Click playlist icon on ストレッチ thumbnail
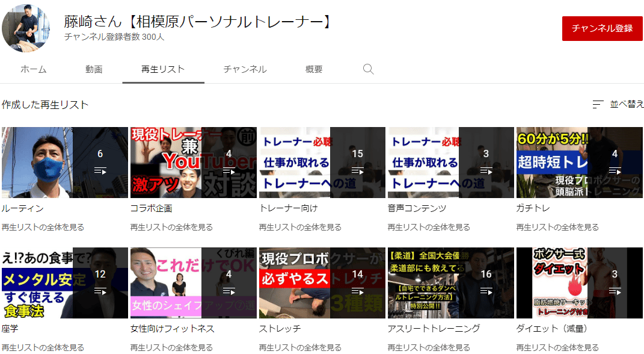Image resolution: width=644 pixels, height=354 pixels. coord(357,291)
